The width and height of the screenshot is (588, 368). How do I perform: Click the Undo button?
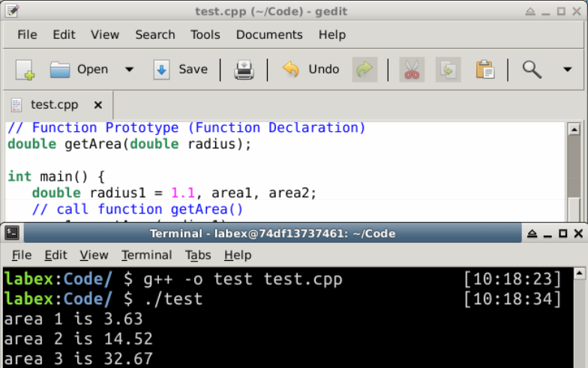tap(311, 70)
